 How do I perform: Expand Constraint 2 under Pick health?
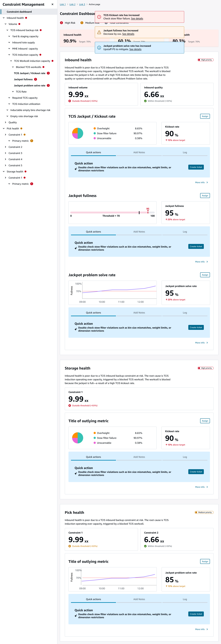(6, 147)
